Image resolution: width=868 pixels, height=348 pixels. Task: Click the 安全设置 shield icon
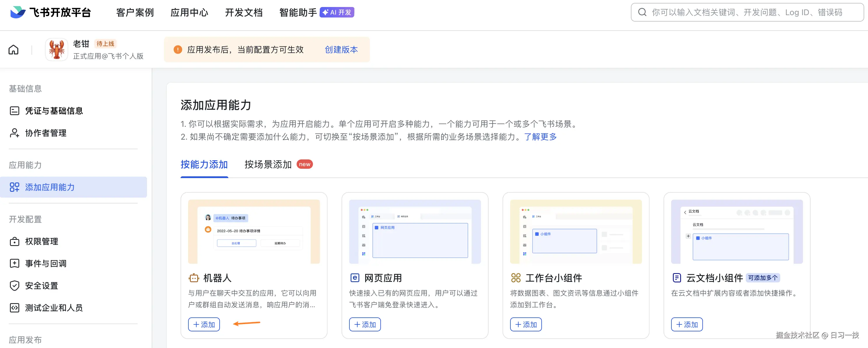[x=15, y=286]
